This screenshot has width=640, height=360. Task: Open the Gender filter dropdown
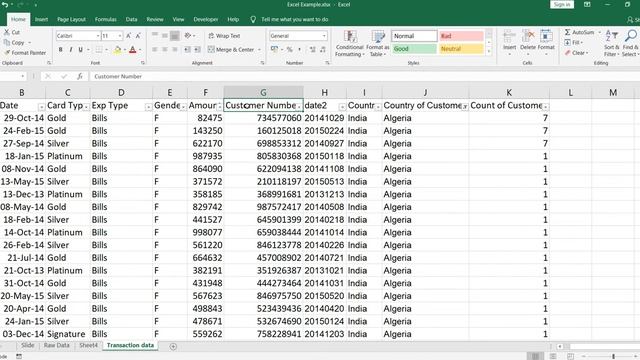click(183, 107)
